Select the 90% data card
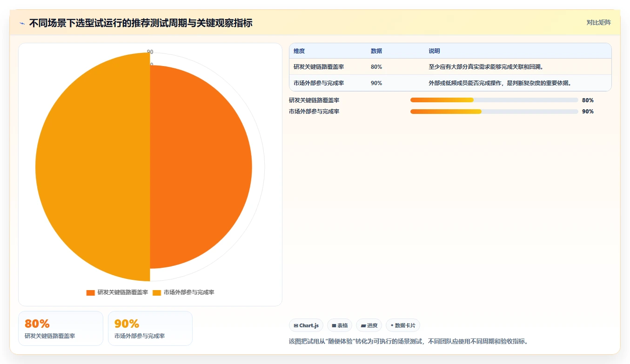 click(x=150, y=328)
